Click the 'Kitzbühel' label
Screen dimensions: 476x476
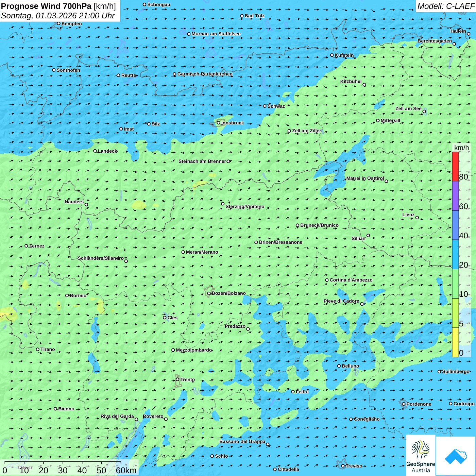click(x=351, y=81)
